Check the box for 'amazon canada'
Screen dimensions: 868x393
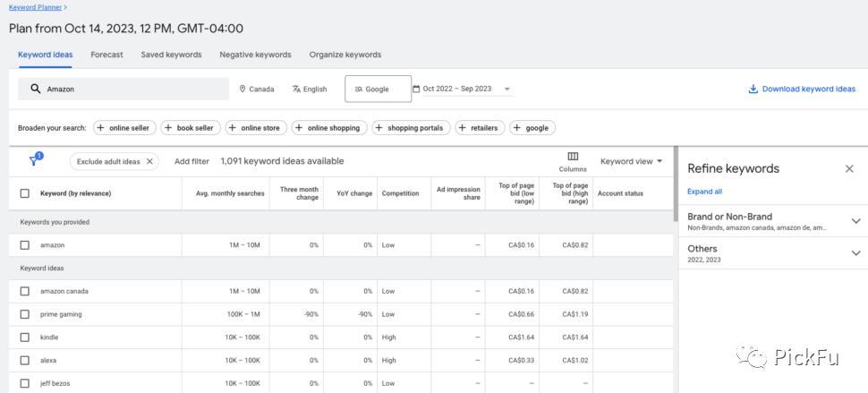(x=25, y=291)
